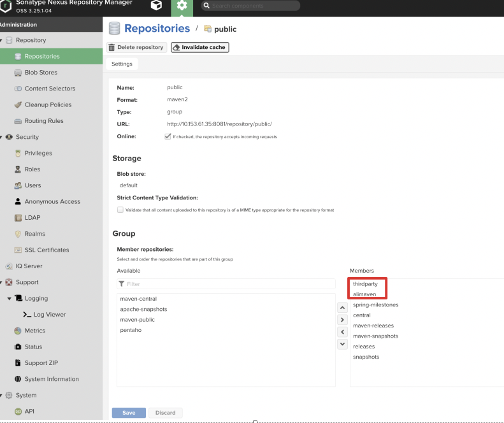Click the Delete repository button

136,47
